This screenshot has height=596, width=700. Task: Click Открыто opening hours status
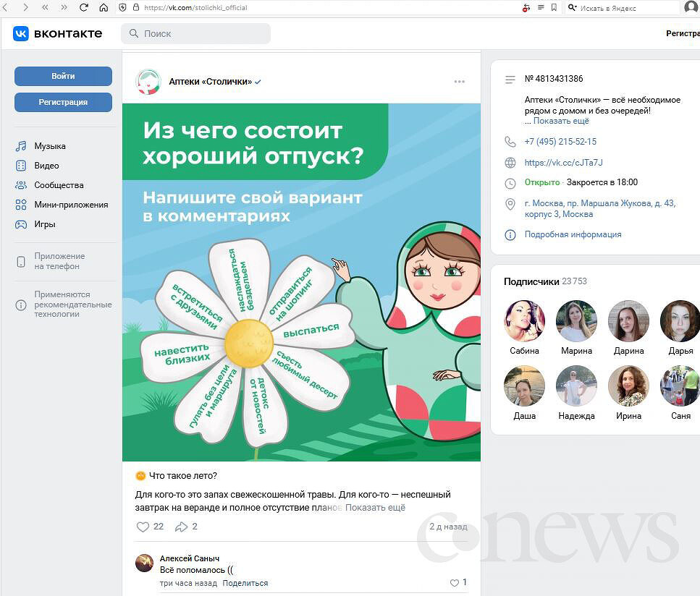[x=542, y=182]
